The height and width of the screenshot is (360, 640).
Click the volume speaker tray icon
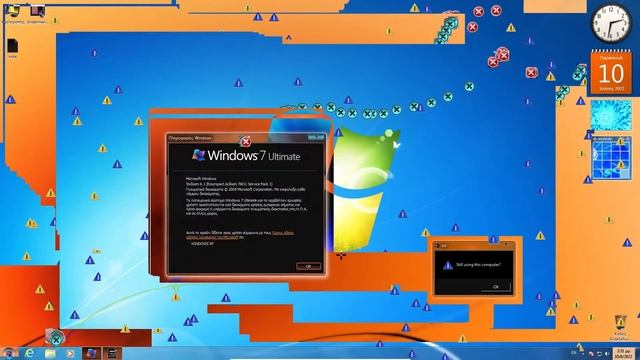click(607, 354)
